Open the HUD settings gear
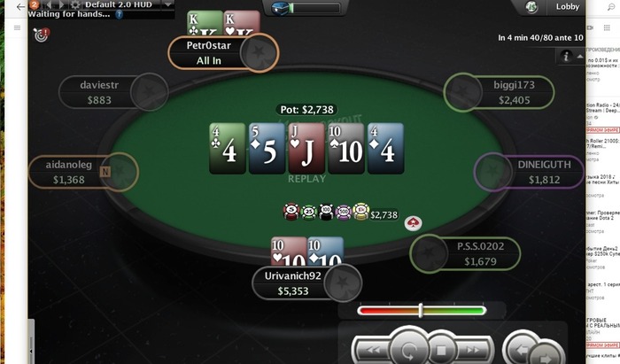This screenshot has height=364, width=620. (75, 4)
